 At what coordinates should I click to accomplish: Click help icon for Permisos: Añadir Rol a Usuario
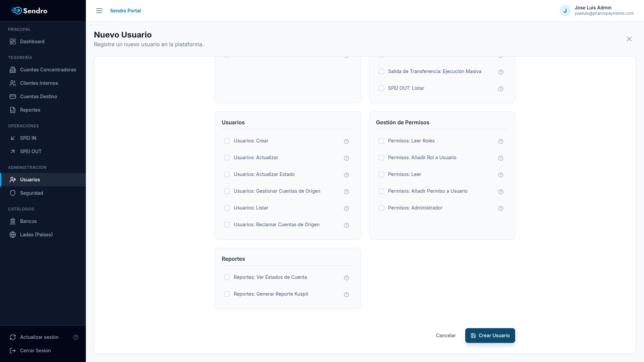tap(501, 158)
